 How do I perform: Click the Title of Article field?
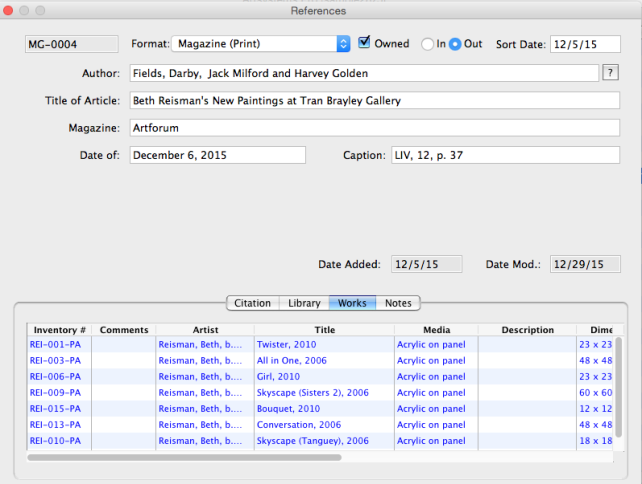coord(374,101)
